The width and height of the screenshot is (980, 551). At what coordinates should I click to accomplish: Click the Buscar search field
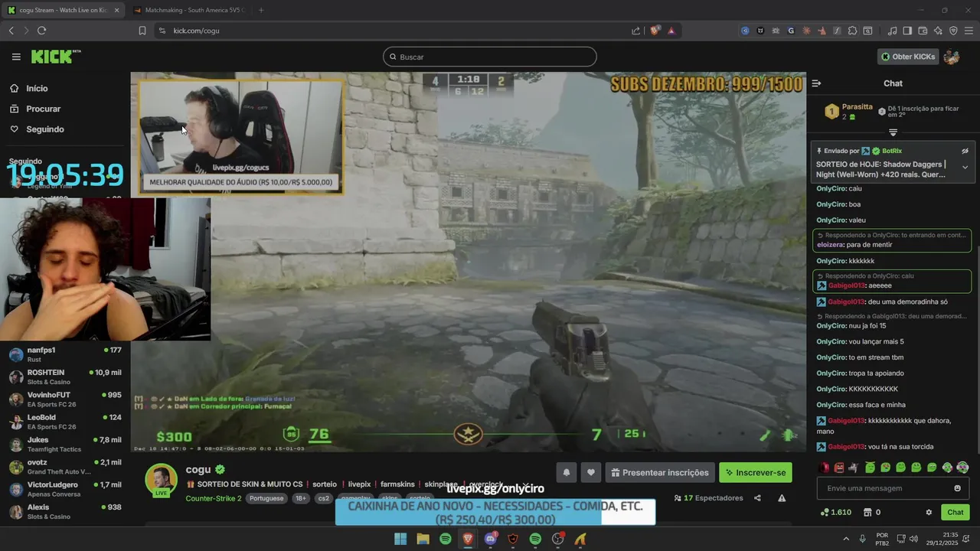coord(490,57)
